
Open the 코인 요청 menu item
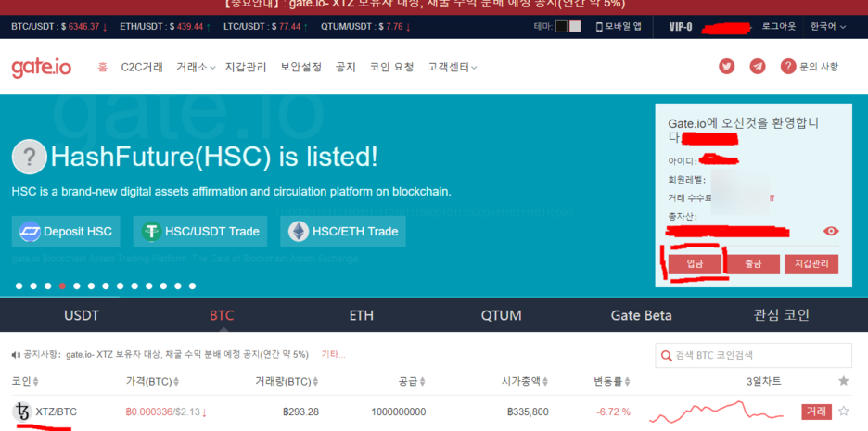(x=392, y=68)
